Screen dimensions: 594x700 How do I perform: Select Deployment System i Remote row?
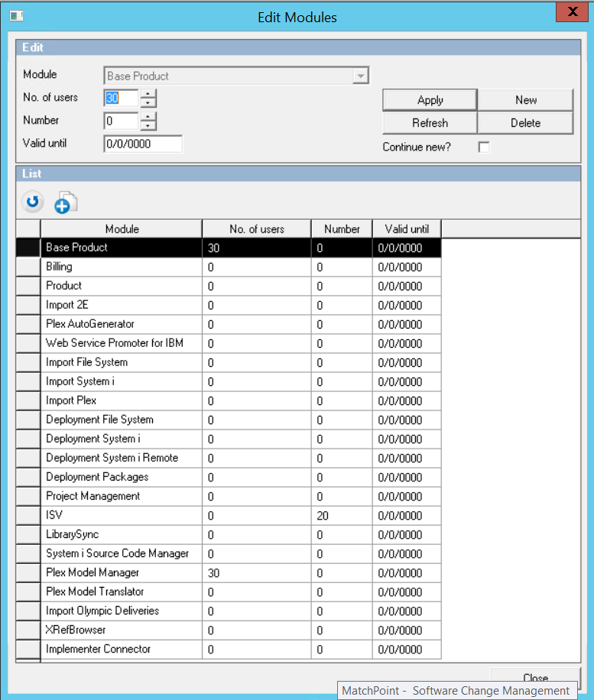pos(229,459)
